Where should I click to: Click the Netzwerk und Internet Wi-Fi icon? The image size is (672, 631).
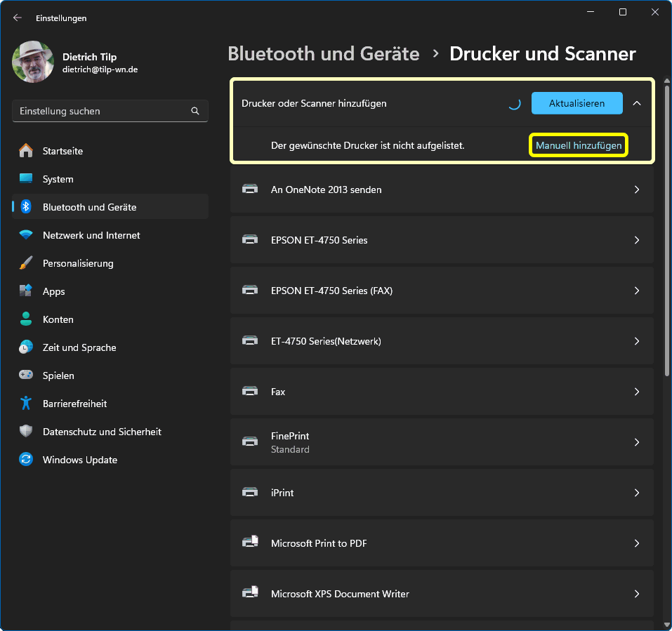(x=26, y=235)
